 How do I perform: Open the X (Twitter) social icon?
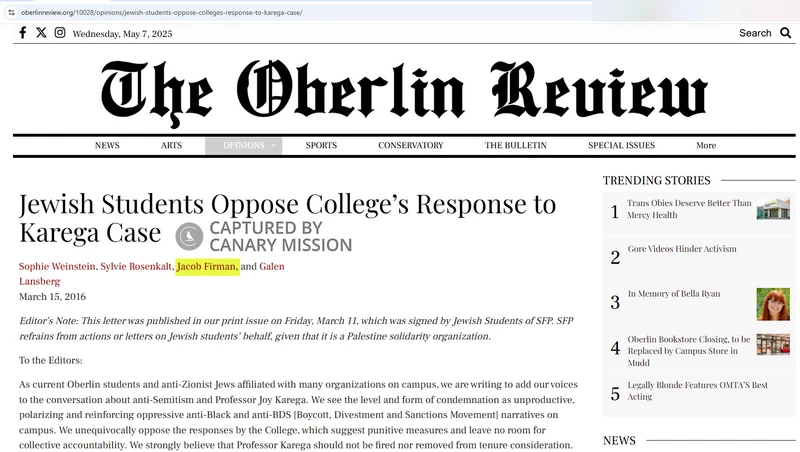[41, 33]
